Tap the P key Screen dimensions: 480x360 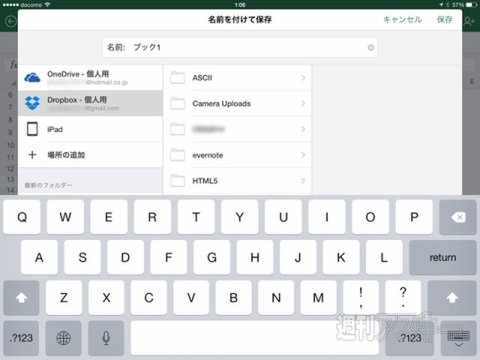pyautogui.click(x=414, y=217)
